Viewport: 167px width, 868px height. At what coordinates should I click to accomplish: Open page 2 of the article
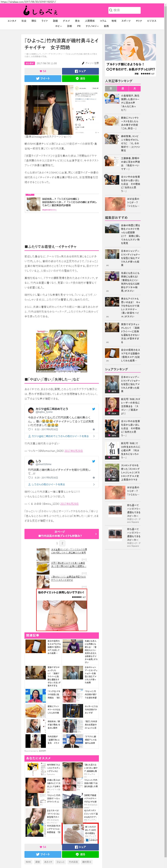coord(62,543)
